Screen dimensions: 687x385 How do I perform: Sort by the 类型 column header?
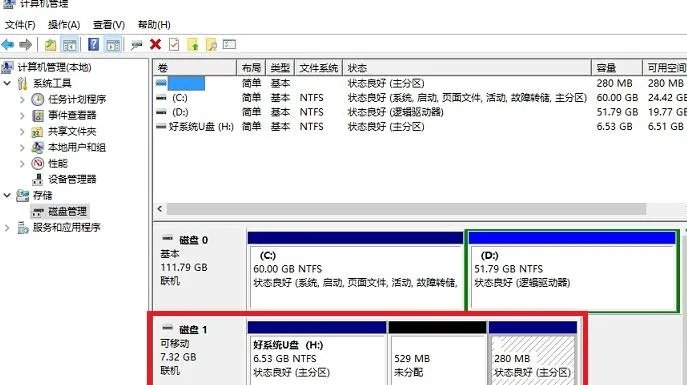pyautogui.click(x=280, y=68)
